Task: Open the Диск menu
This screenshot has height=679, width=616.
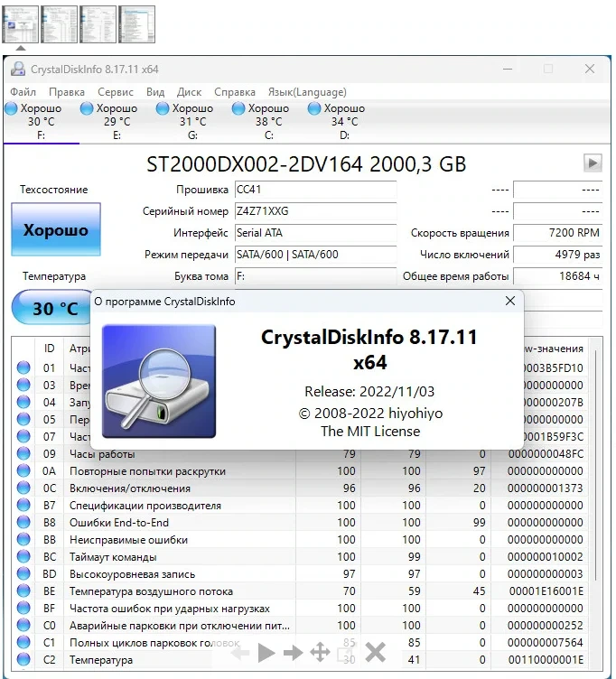Action: 189,92
